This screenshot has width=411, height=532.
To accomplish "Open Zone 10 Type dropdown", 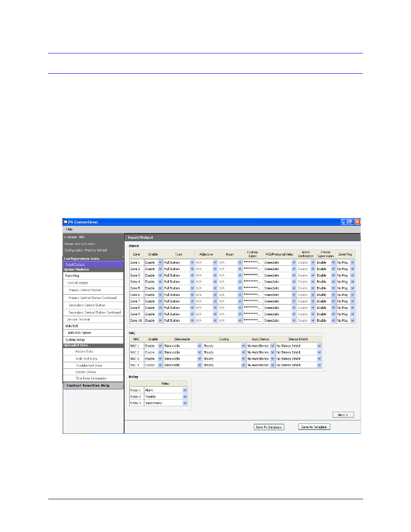I will pos(192,320).
